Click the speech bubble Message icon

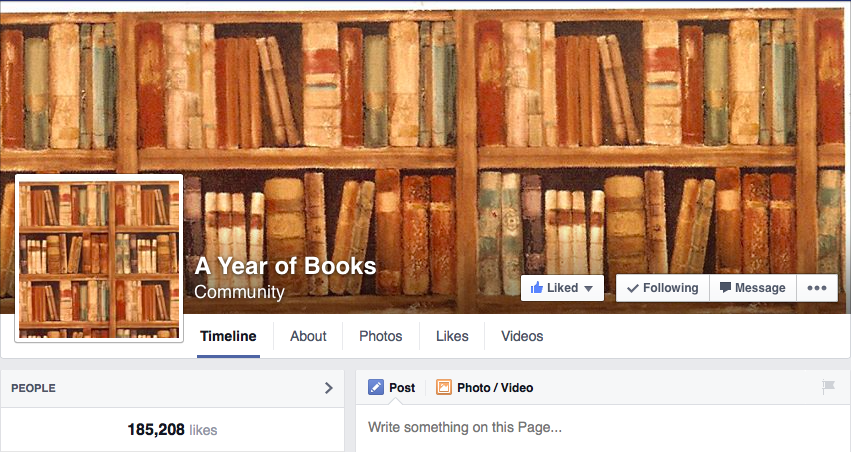(x=725, y=288)
